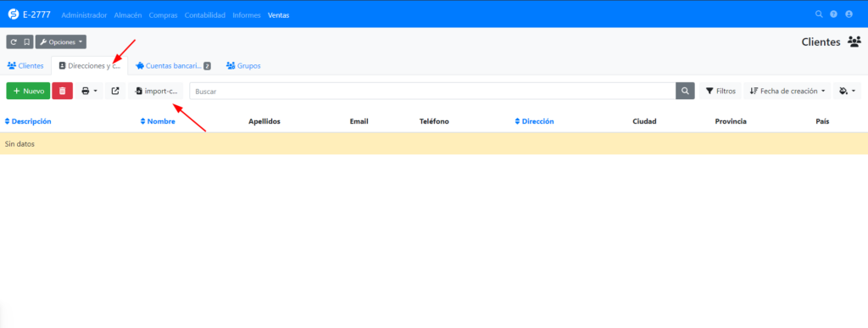Screen dimensions: 868x328
Task: Sort by Nombre column header
Action: (158, 121)
